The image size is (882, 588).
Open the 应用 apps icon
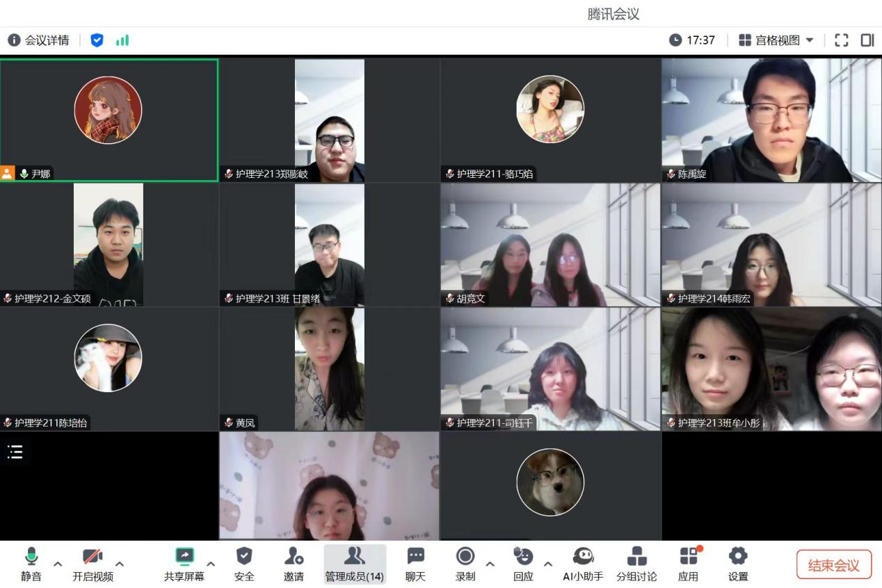pyautogui.click(x=688, y=564)
